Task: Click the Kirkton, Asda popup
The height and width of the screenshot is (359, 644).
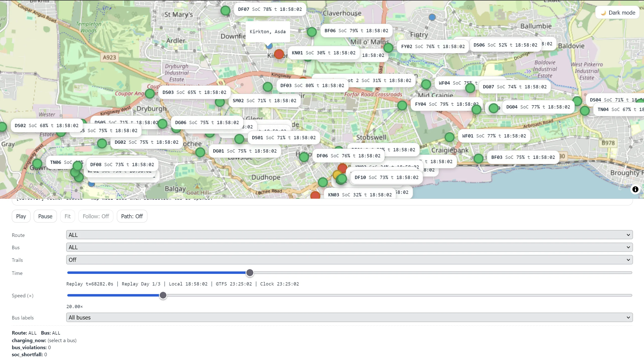Action: pyautogui.click(x=268, y=32)
